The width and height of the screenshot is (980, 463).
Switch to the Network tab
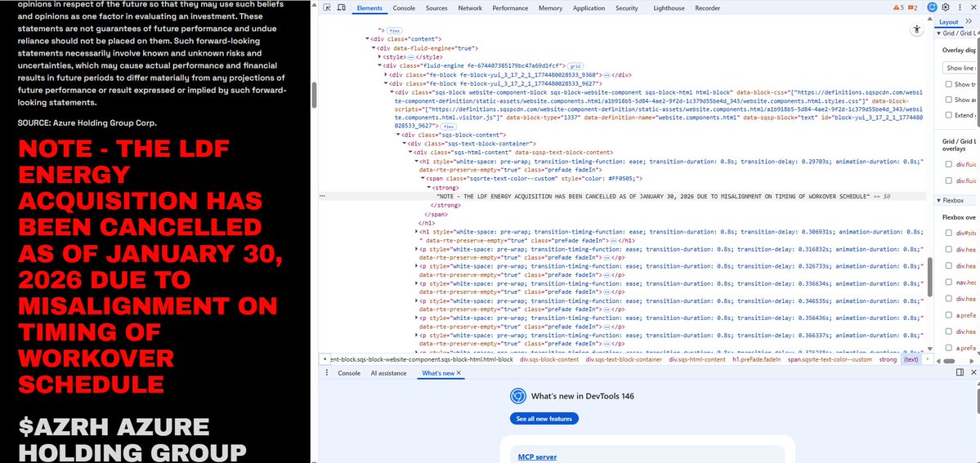[x=470, y=8]
